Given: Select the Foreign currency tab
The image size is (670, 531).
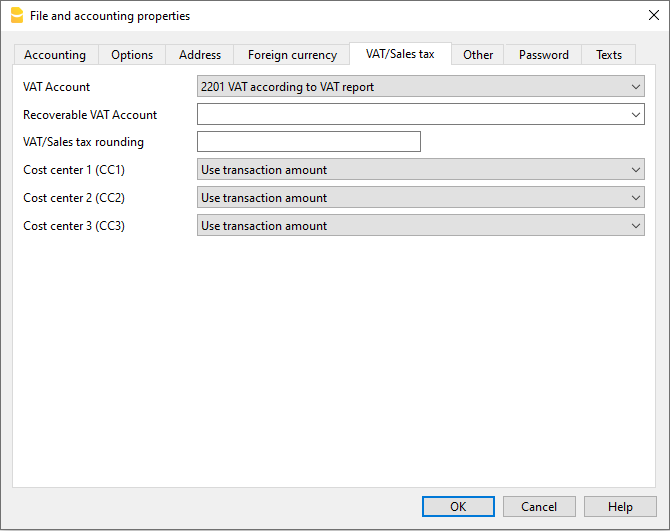Looking at the screenshot, I should 292,55.
